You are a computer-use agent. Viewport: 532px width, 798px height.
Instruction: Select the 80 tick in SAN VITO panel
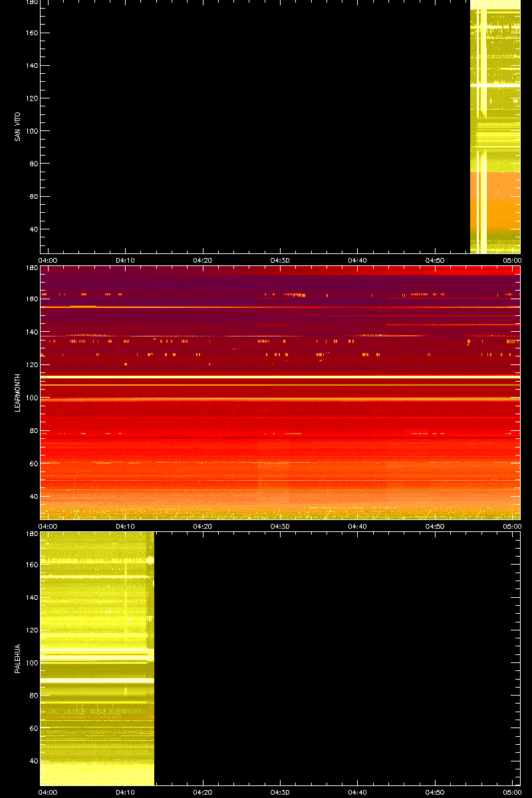click(33, 164)
